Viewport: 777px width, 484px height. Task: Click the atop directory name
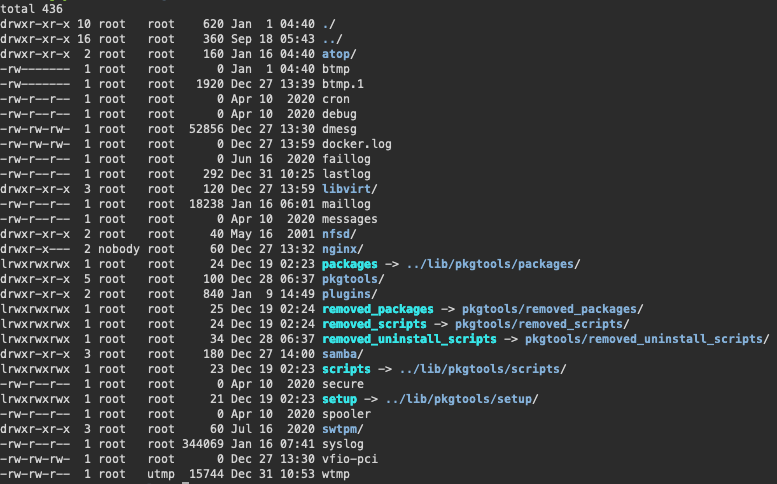(335, 54)
